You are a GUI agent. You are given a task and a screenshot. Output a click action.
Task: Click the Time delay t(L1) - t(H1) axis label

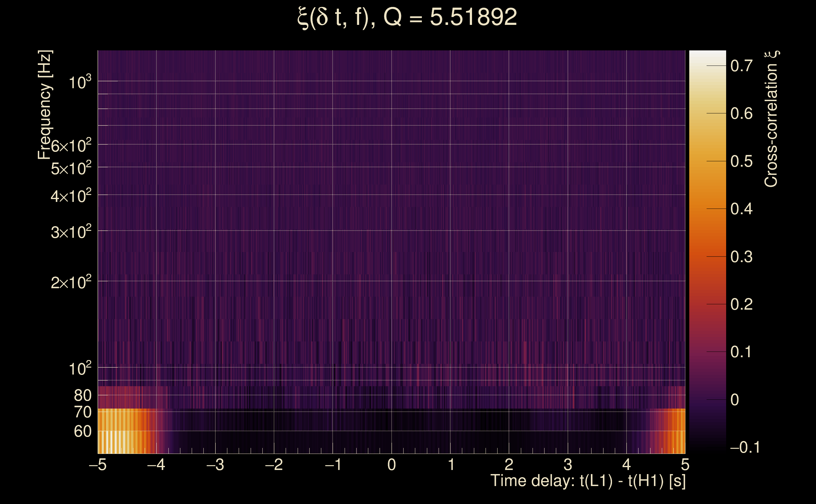pyautogui.click(x=588, y=481)
